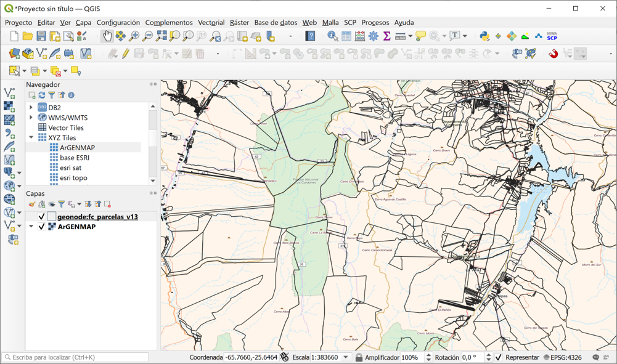The width and height of the screenshot is (617, 364).
Task: Zoom to full extent
Action: 161,36
